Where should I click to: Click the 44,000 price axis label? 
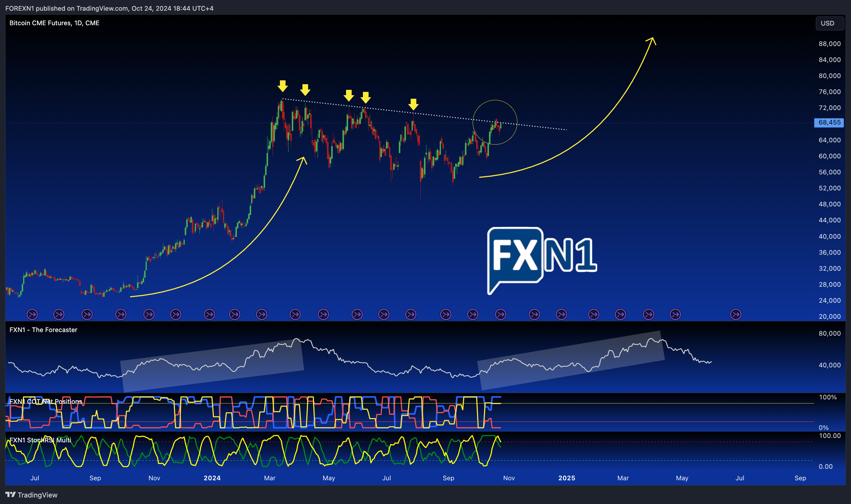click(830, 220)
